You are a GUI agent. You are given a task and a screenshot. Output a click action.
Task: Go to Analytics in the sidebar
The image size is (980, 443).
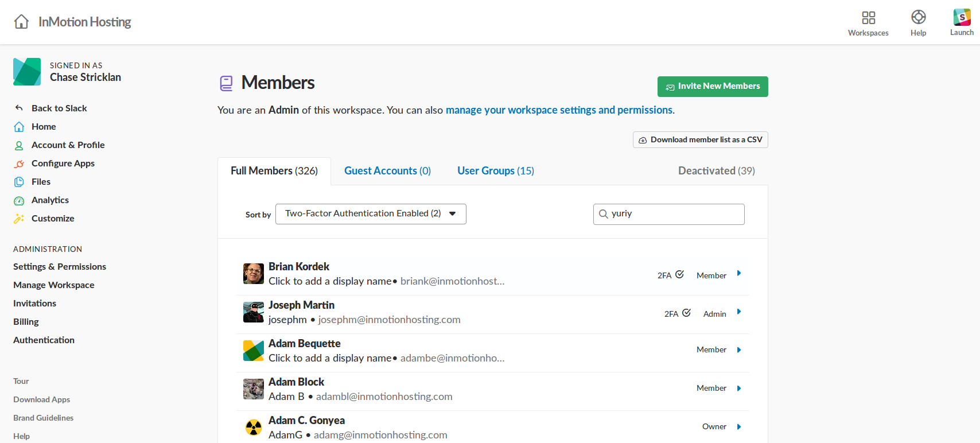(x=50, y=200)
